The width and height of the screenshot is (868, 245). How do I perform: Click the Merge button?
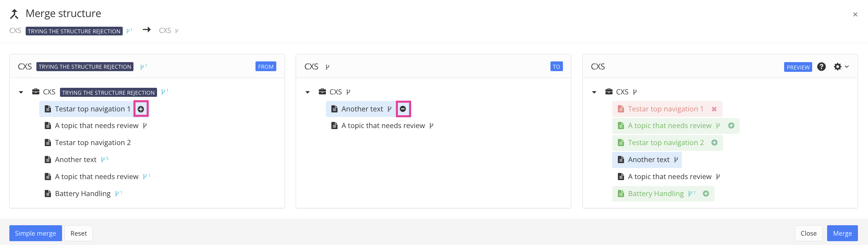[842, 233]
